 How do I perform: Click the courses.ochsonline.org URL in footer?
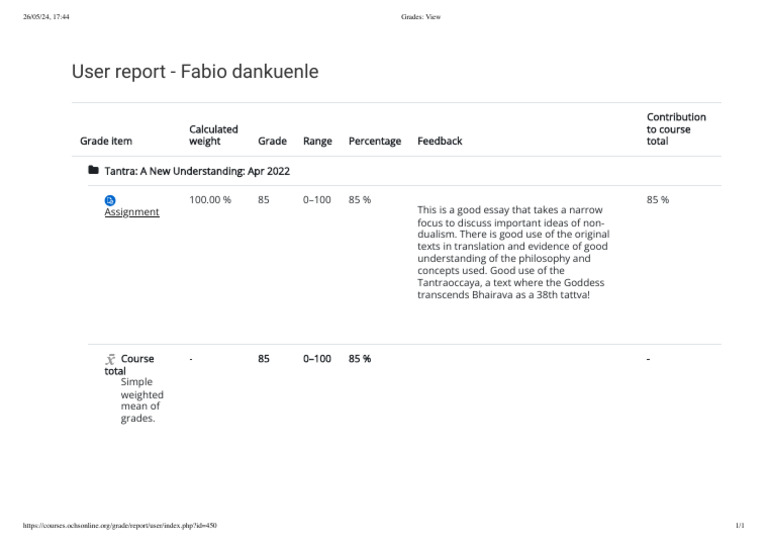[120, 525]
